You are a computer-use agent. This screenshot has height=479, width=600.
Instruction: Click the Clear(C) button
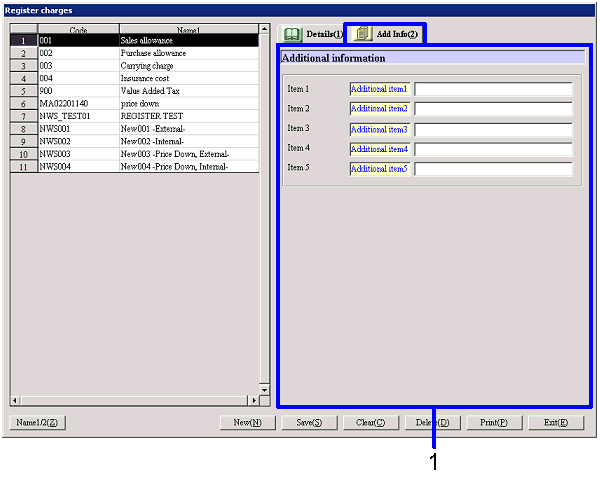[371, 423]
